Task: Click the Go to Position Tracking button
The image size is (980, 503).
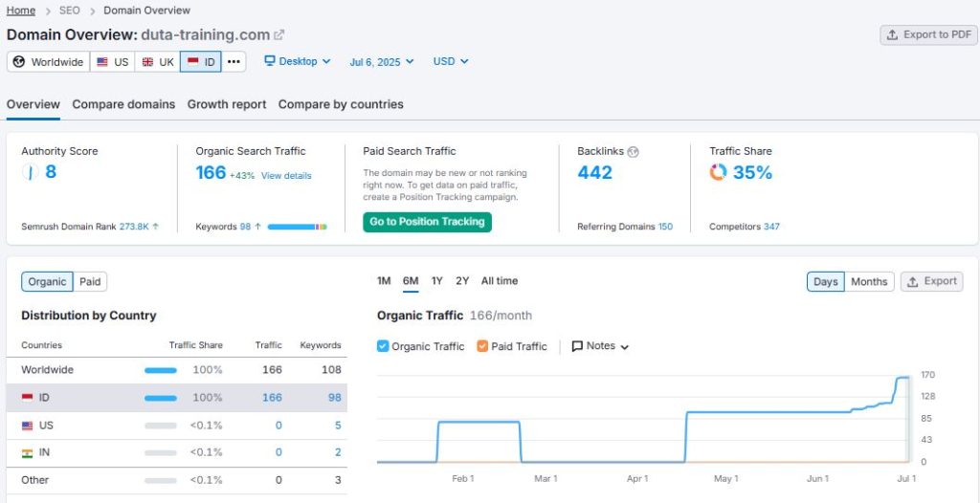Action: pyautogui.click(x=427, y=222)
